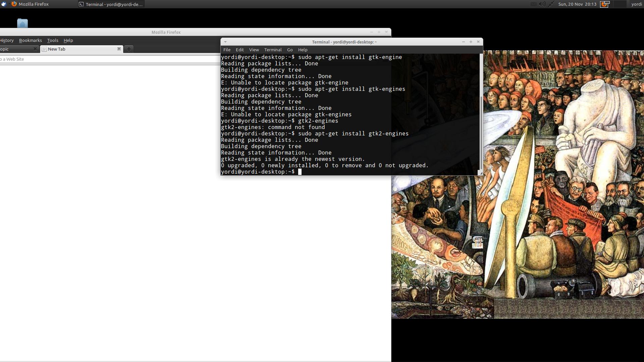Open the volume control in the panel

pos(542,4)
